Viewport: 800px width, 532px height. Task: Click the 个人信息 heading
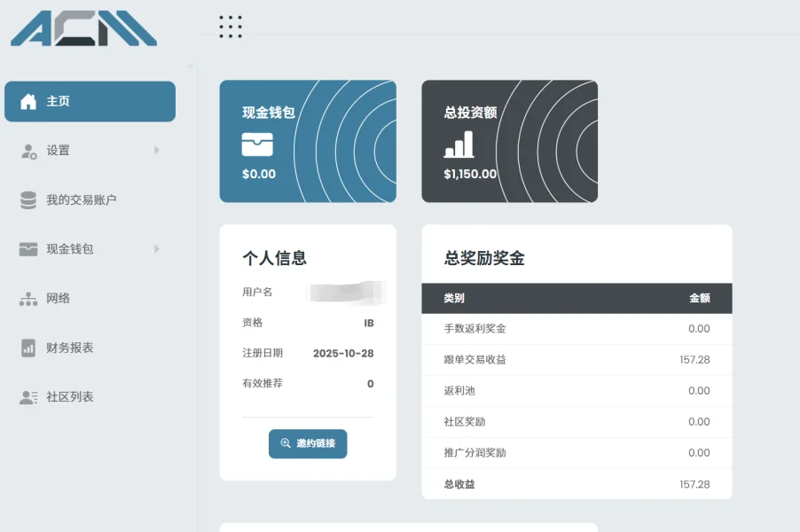tap(274, 258)
